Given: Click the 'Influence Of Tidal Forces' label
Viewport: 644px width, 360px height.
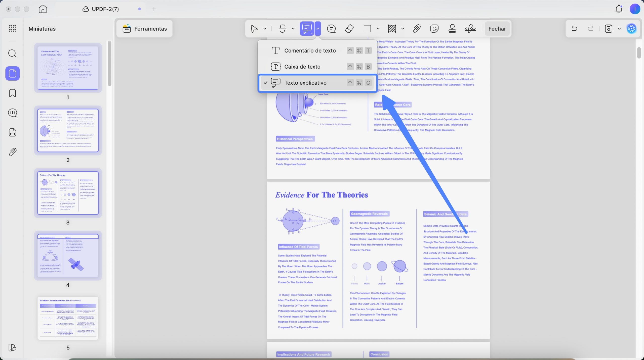Looking at the screenshot, I should click(298, 247).
